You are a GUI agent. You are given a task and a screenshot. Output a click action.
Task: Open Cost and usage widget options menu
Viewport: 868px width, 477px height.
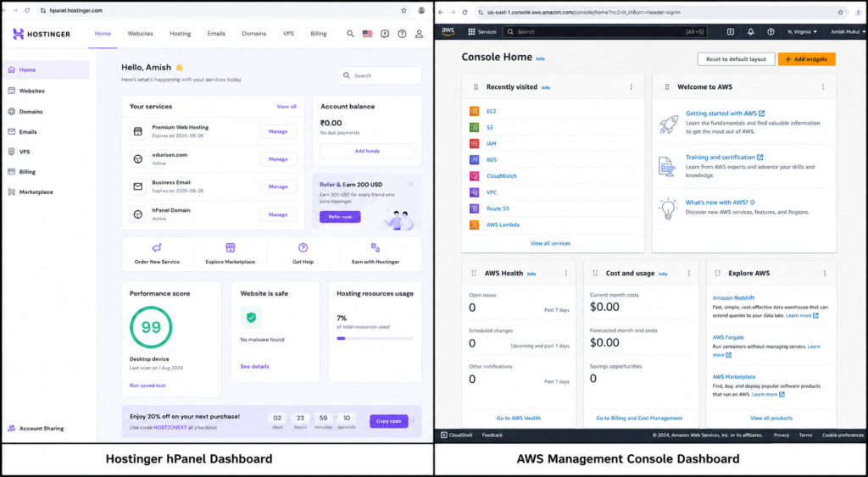point(689,274)
